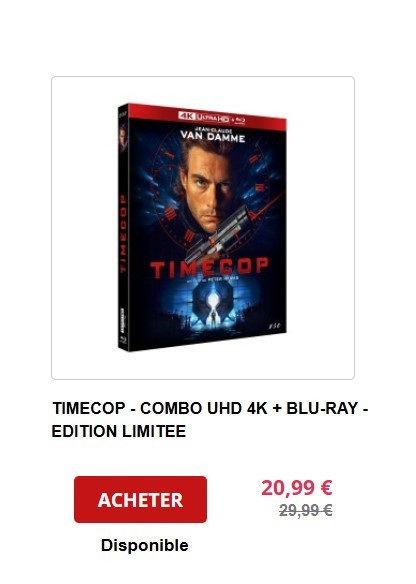Click the red clock numerals on cover
The image size is (416, 584).
[170, 214]
